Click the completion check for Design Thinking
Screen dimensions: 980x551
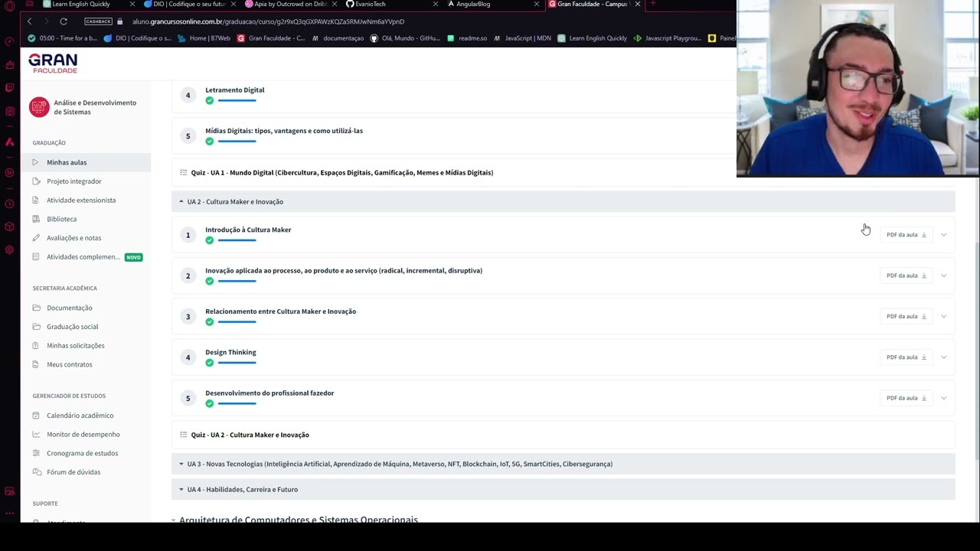[210, 363]
